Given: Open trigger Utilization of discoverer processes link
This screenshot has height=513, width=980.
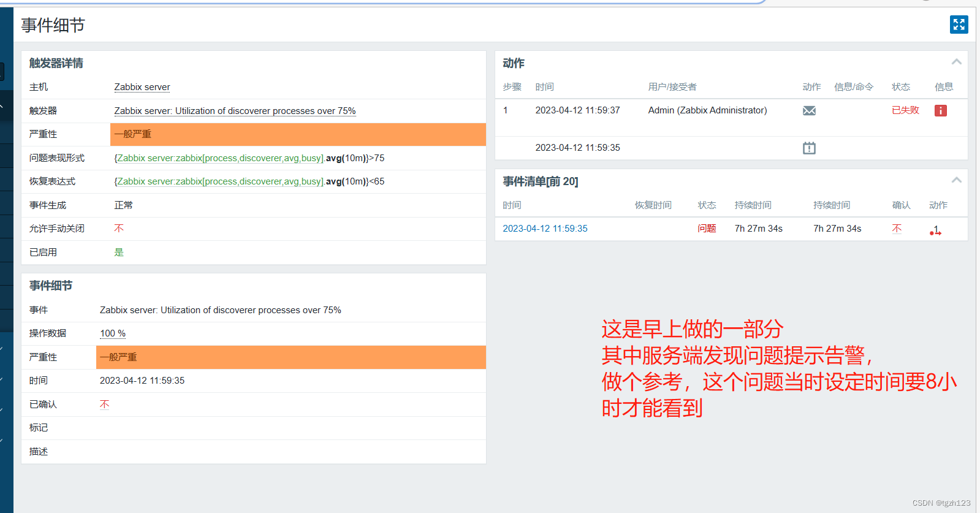Looking at the screenshot, I should pyautogui.click(x=235, y=111).
